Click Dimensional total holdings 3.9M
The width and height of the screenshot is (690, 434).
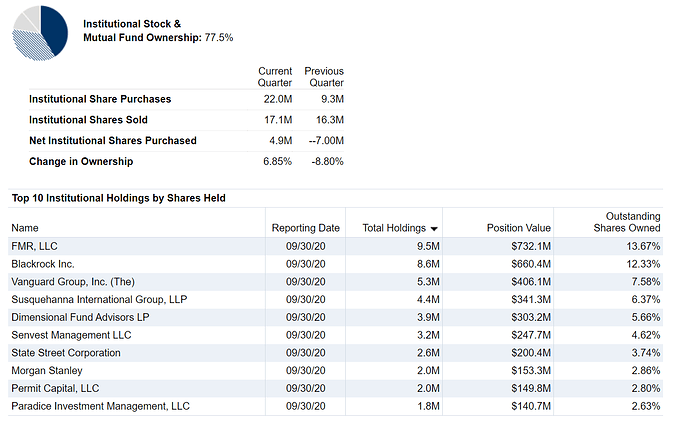pos(428,317)
